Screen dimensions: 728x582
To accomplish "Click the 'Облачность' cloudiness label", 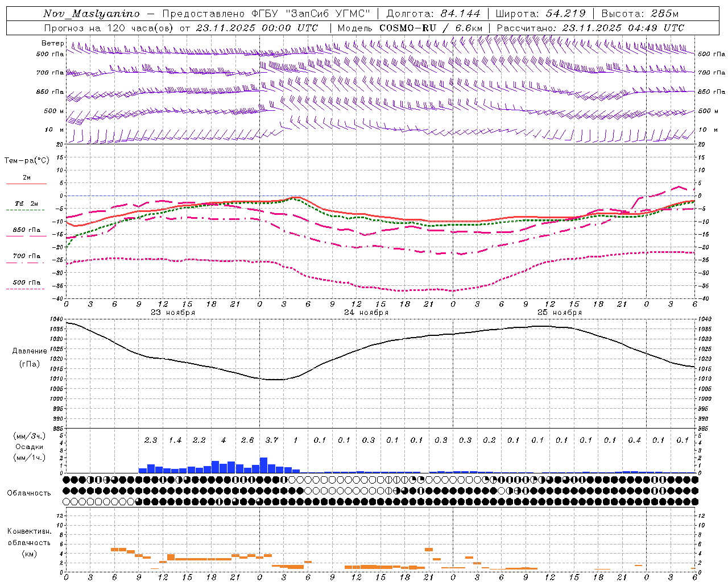I will (29, 493).
